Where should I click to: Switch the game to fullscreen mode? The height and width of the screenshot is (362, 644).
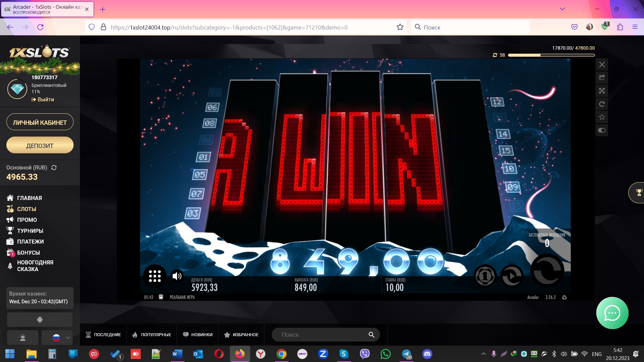pyautogui.click(x=602, y=91)
